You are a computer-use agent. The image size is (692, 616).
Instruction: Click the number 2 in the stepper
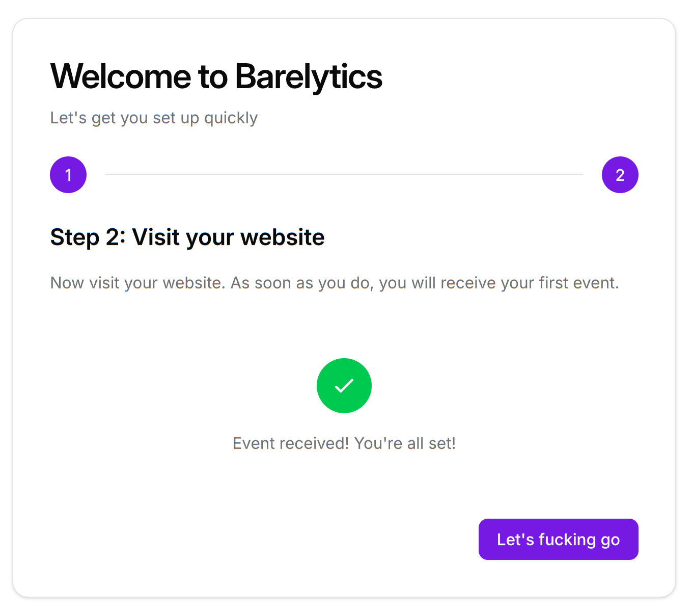pos(620,175)
